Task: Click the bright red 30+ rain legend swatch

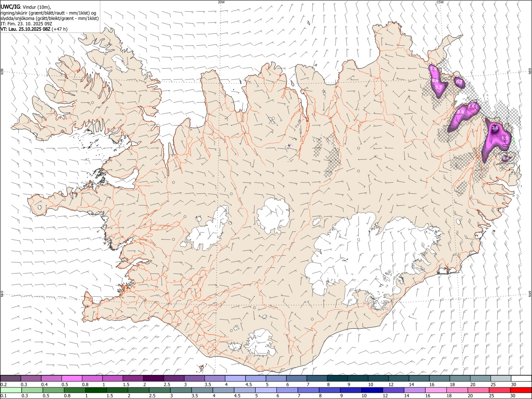Action: 520,390
